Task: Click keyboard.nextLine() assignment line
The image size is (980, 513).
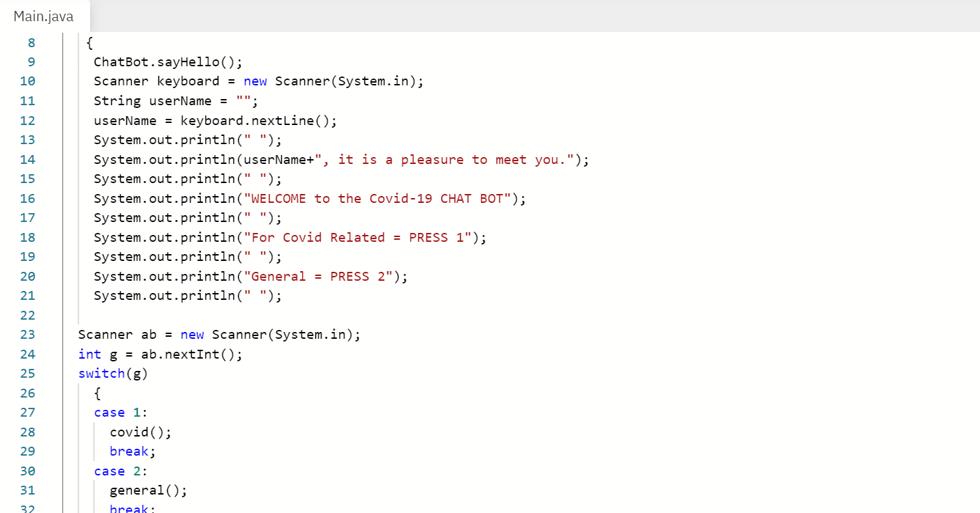Action: pyautogui.click(x=215, y=121)
